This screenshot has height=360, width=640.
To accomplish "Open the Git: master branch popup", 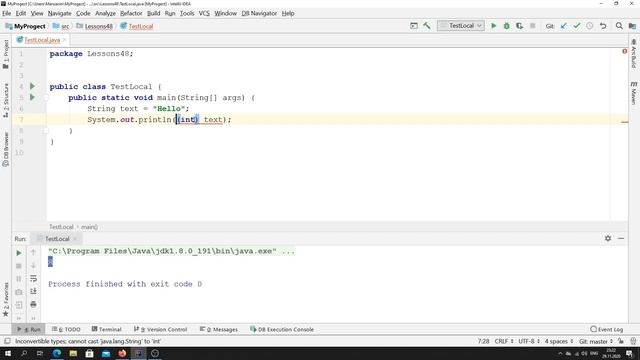I will coord(596,341).
